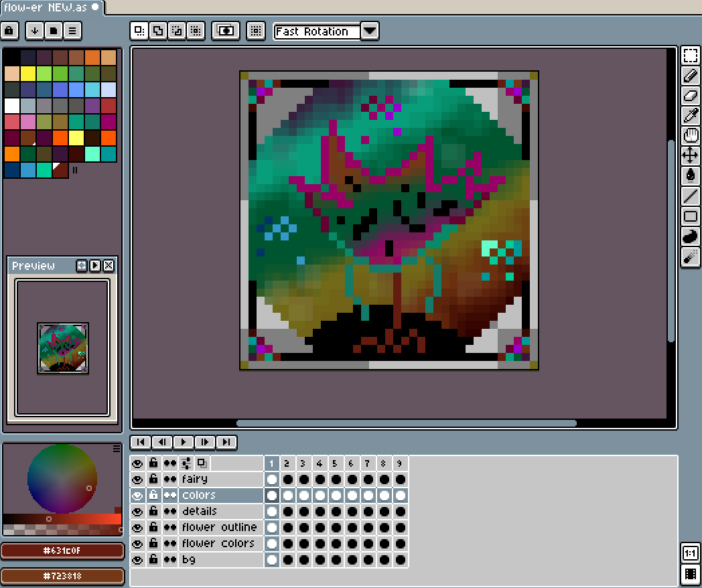Select the Line tool
Image resolution: width=702 pixels, height=588 pixels.
[x=690, y=196]
